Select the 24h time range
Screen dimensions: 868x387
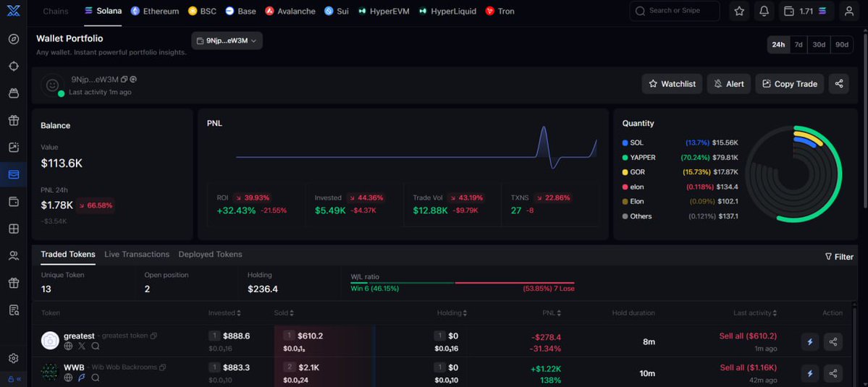778,45
